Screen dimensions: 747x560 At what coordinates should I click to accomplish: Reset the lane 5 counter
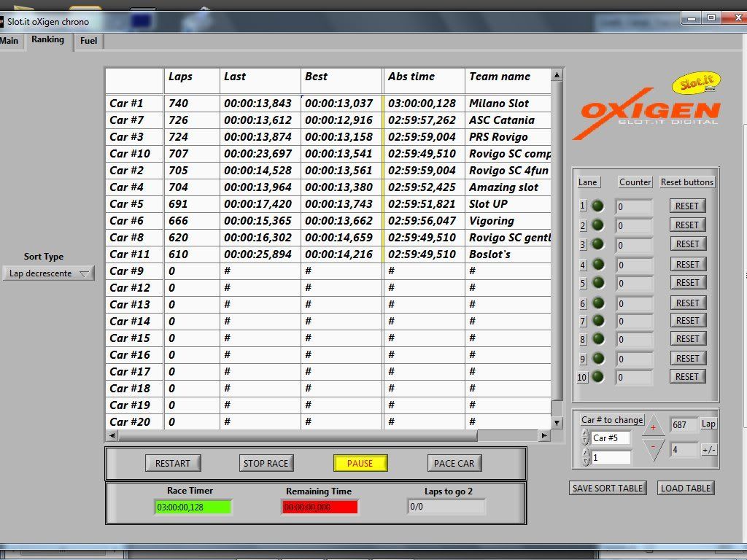687,283
